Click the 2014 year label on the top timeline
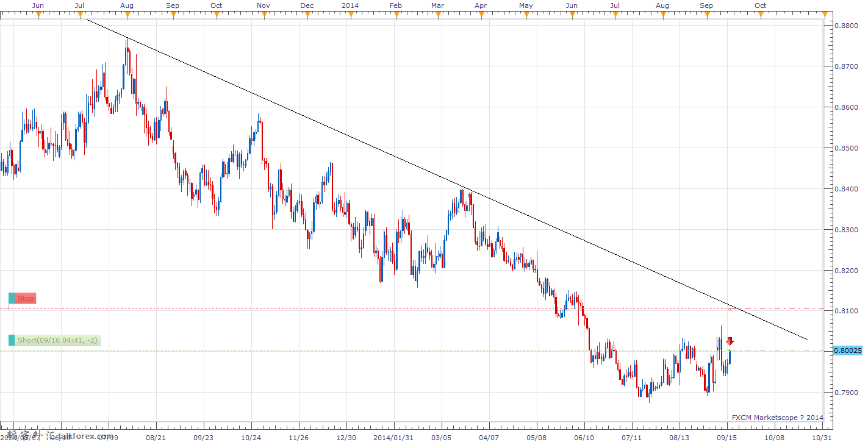This screenshot has height=445, width=868. click(350, 5)
